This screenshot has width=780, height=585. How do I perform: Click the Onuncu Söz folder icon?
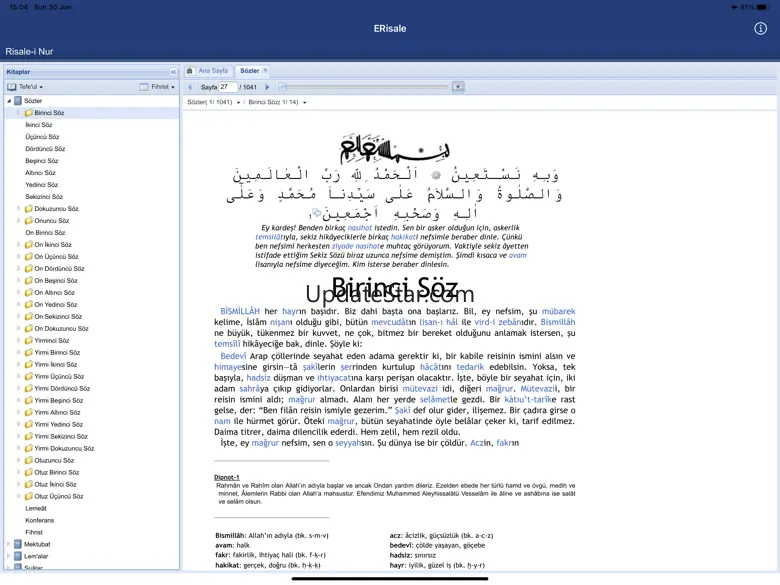(29, 220)
